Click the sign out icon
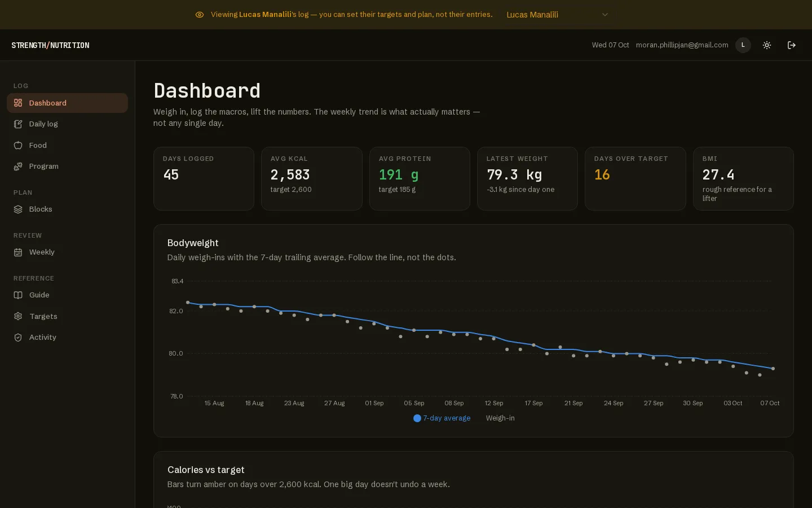 click(792, 45)
